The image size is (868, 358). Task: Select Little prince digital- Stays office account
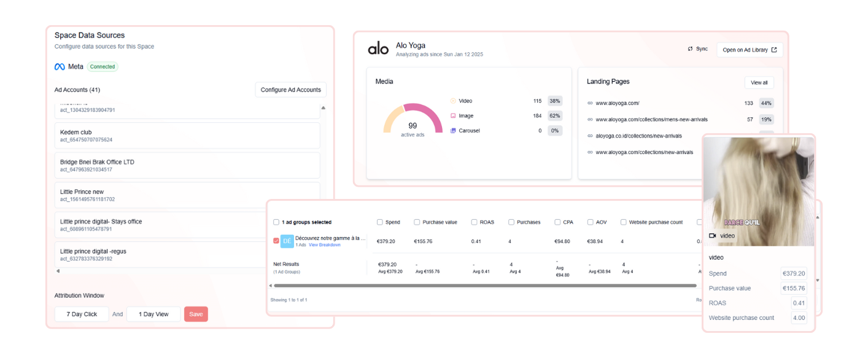coord(187,225)
